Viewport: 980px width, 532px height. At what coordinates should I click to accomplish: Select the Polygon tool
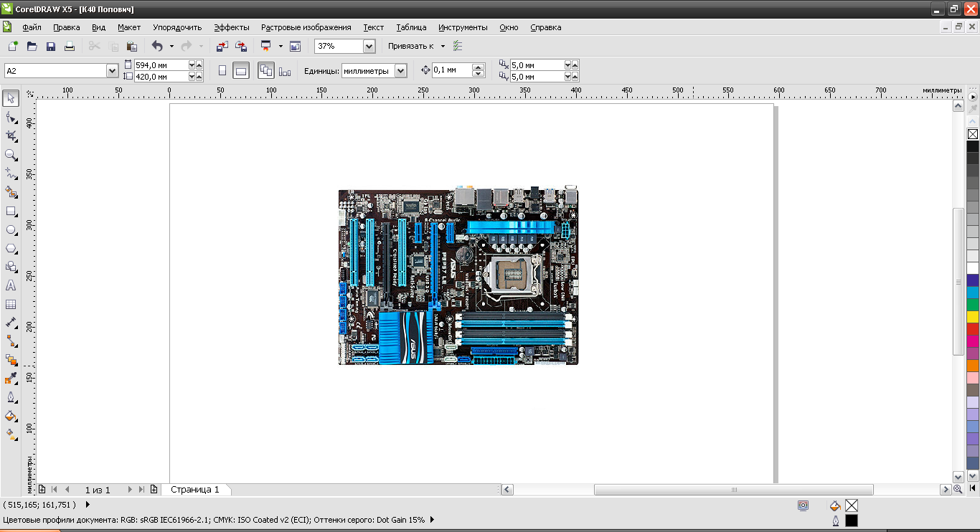pos(11,248)
